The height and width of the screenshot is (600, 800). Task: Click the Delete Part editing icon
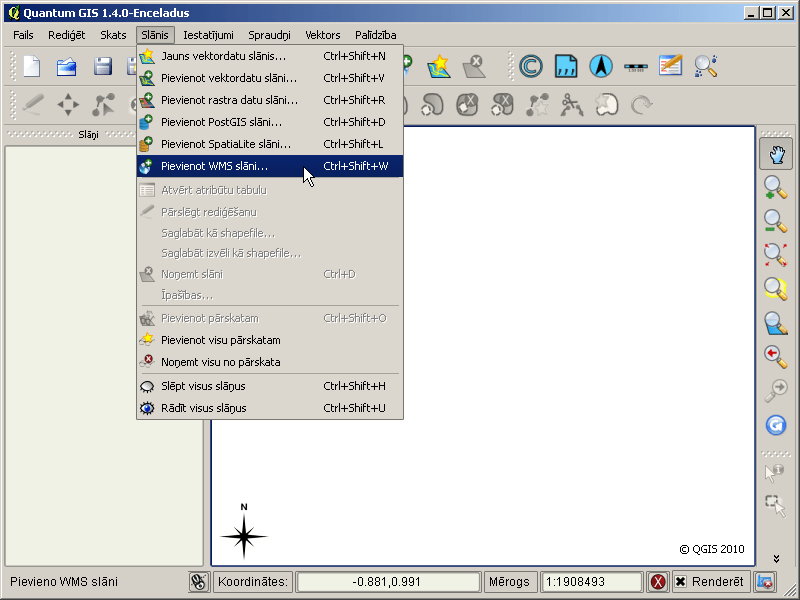502,105
